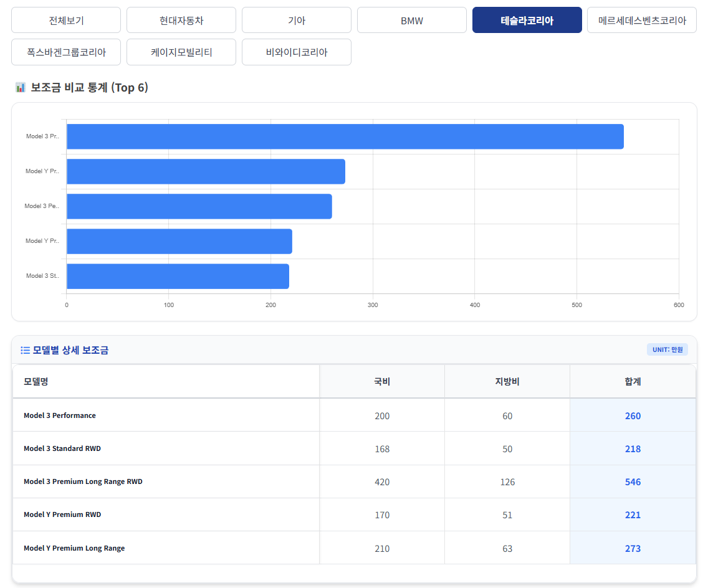This screenshot has height=588, width=703.
Task: Click total value 546 in the table
Action: pos(633,482)
